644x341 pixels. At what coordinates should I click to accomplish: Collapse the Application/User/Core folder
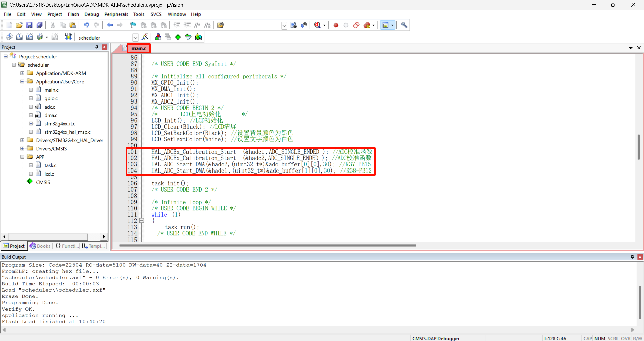pos(22,81)
